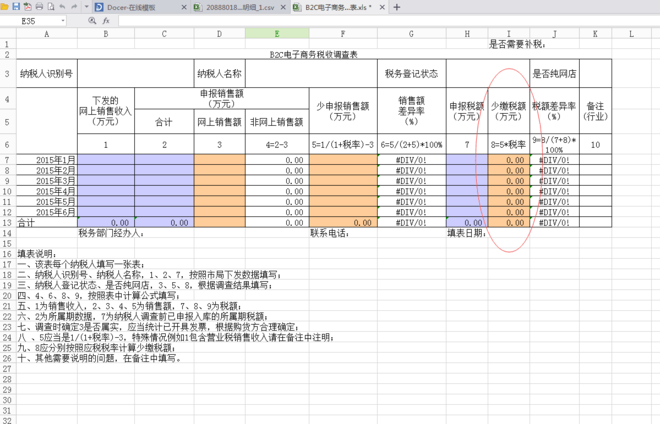660x424 pixels.
Task: Select column G header
Action: click(412, 34)
